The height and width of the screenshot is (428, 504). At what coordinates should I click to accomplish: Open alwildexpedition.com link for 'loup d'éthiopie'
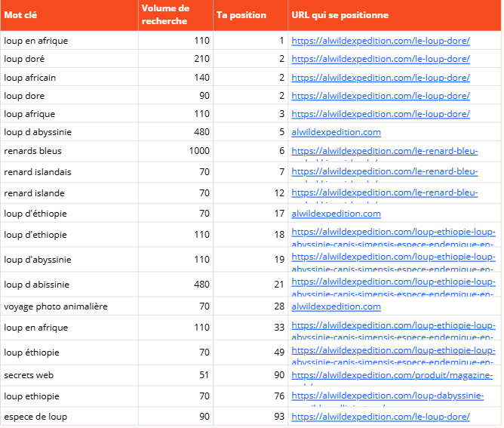tap(337, 214)
